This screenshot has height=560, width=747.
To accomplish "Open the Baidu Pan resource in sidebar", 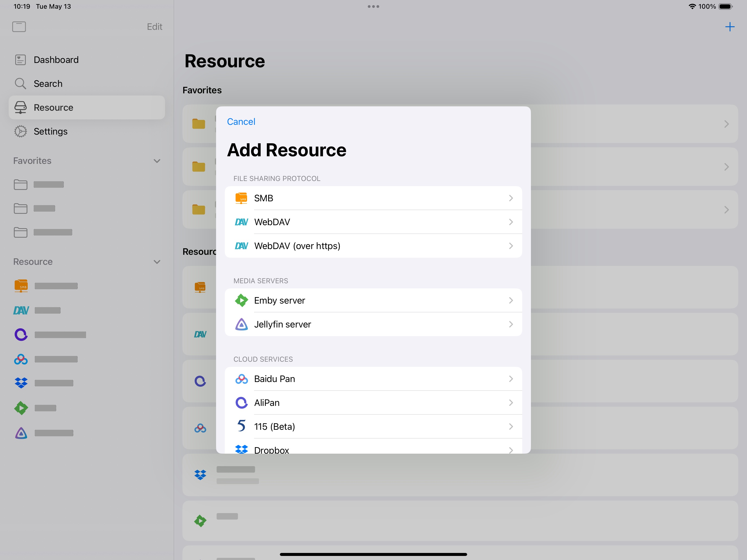I will 86,359.
